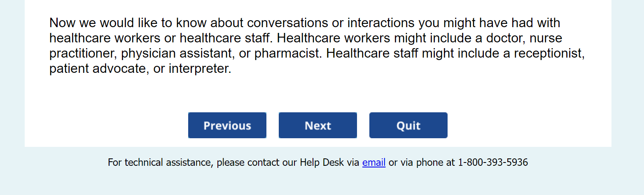Go to the Next survey page

click(317, 125)
